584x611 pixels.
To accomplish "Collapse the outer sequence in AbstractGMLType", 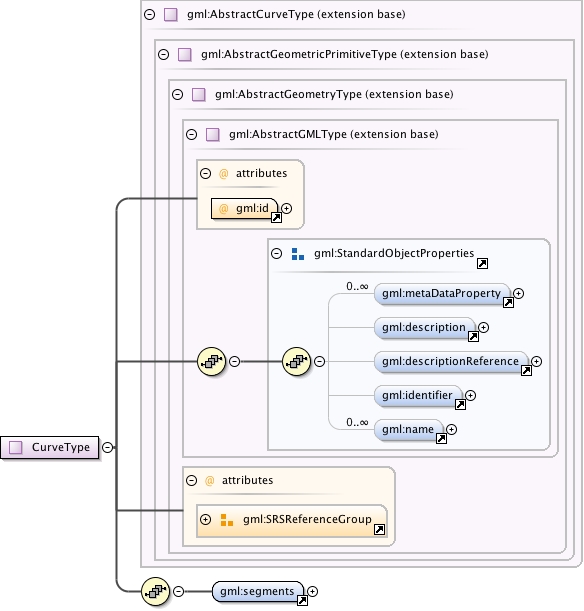I will click(235, 362).
